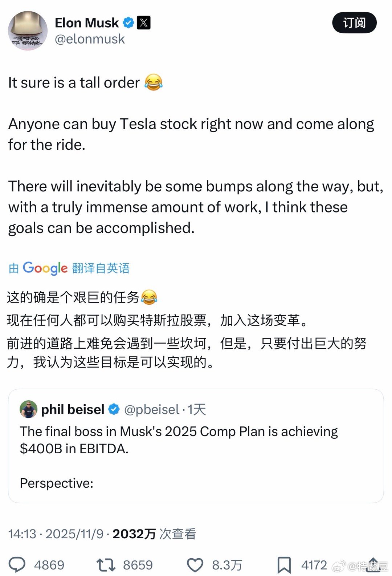Click the repost arrows icon
This screenshot has height=576, width=392.
tap(106, 565)
